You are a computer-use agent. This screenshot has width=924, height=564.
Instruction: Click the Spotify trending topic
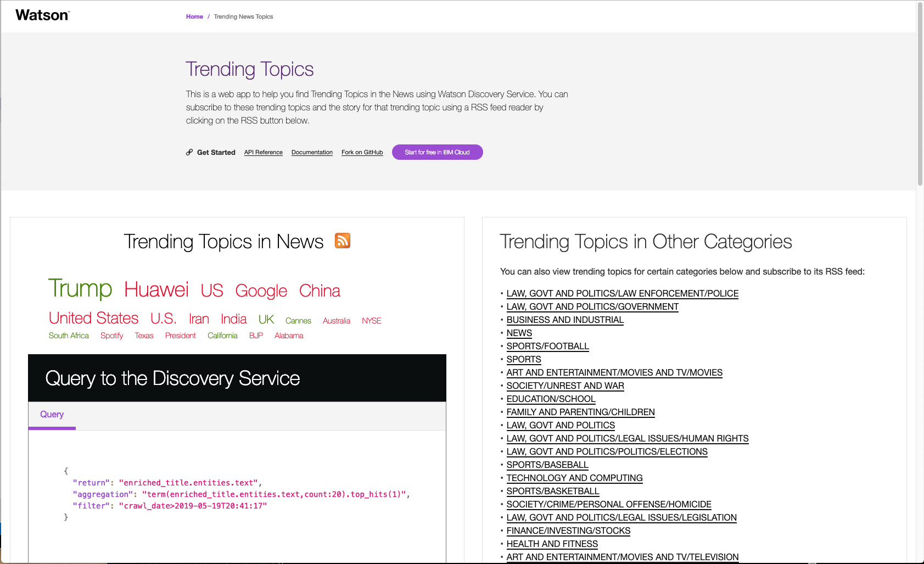(112, 336)
